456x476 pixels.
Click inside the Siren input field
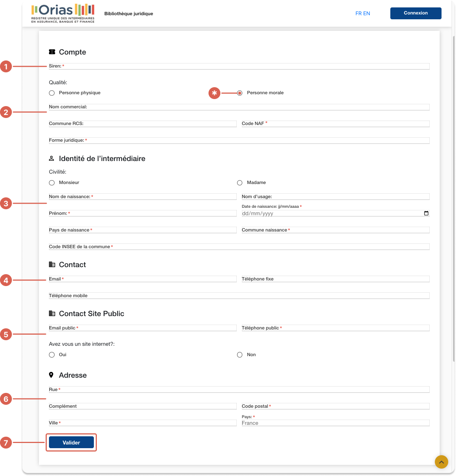(x=239, y=66)
